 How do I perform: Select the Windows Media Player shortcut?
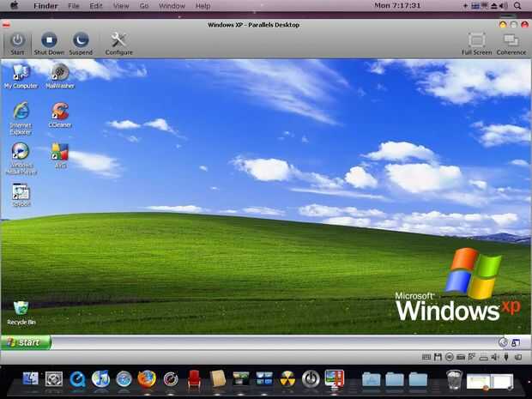point(21,159)
